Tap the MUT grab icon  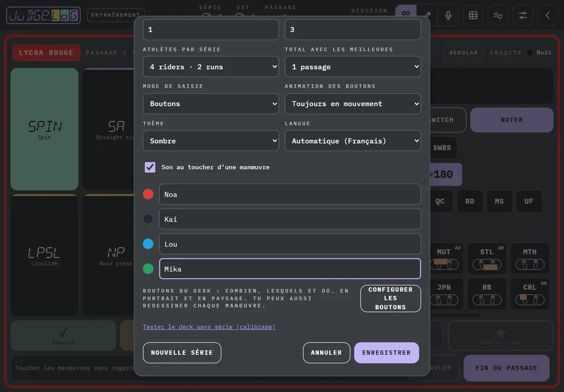click(446, 258)
